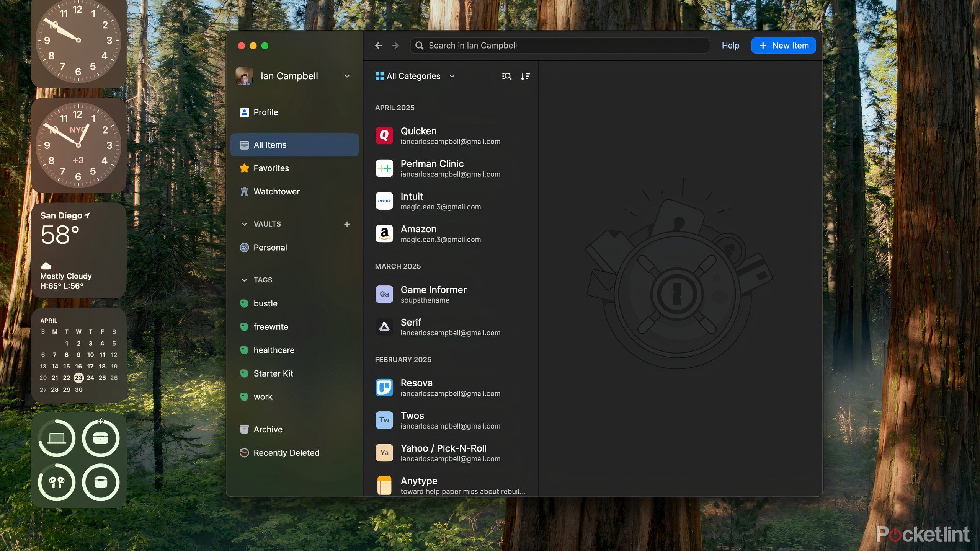Click the Yahoo / Pick-N-Roll item icon

[384, 453]
